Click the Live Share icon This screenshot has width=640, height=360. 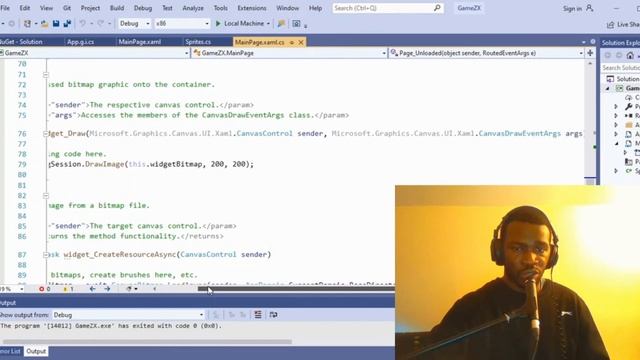coord(611,25)
